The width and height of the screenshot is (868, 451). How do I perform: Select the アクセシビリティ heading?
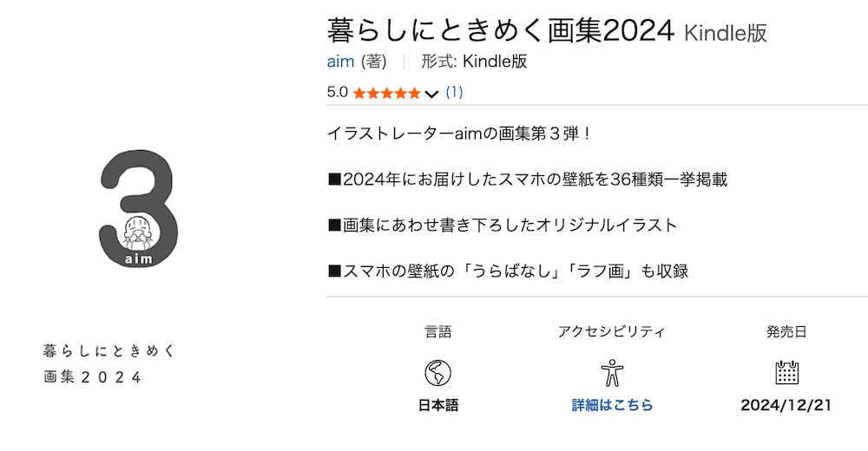coord(612,331)
